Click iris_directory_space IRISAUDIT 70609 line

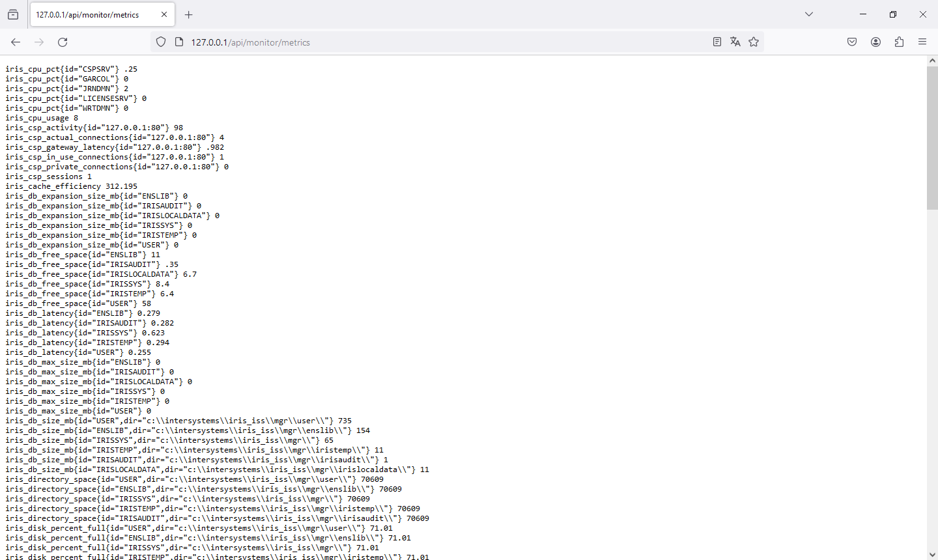coord(218,518)
